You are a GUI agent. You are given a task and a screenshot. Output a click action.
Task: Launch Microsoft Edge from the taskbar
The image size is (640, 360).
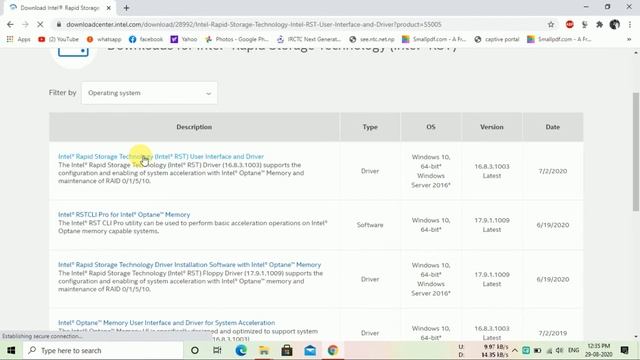[x=241, y=351]
